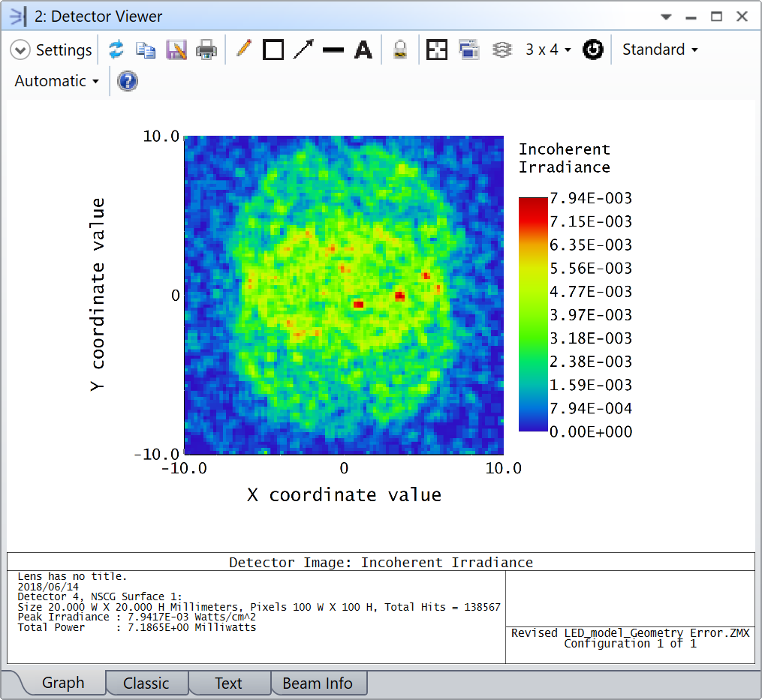Switch to the Classic tab
762x700 pixels.
tap(146, 683)
